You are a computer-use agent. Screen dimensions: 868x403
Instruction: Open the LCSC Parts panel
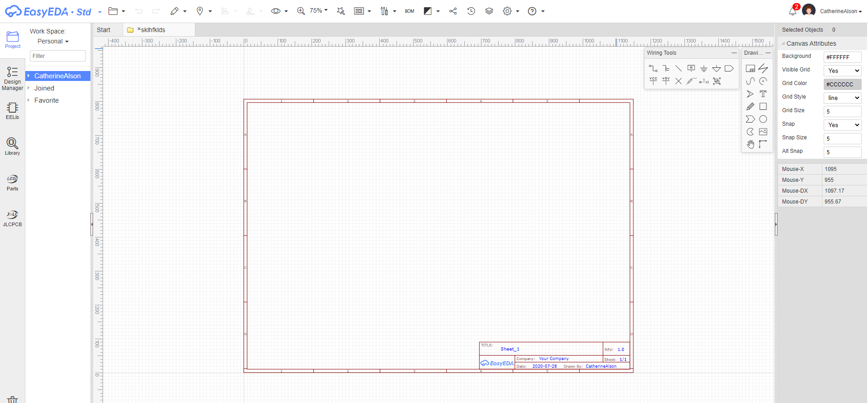(x=13, y=182)
